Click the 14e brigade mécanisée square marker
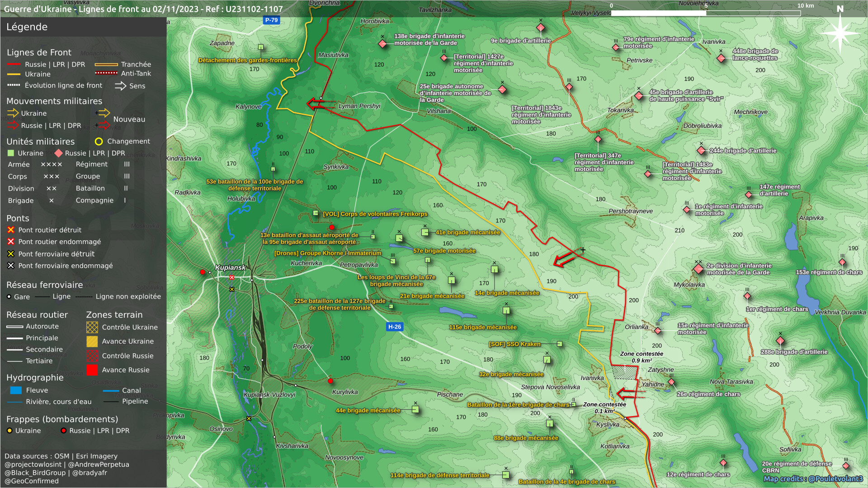Viewport: 868px width, 488px height. point(495,270)
